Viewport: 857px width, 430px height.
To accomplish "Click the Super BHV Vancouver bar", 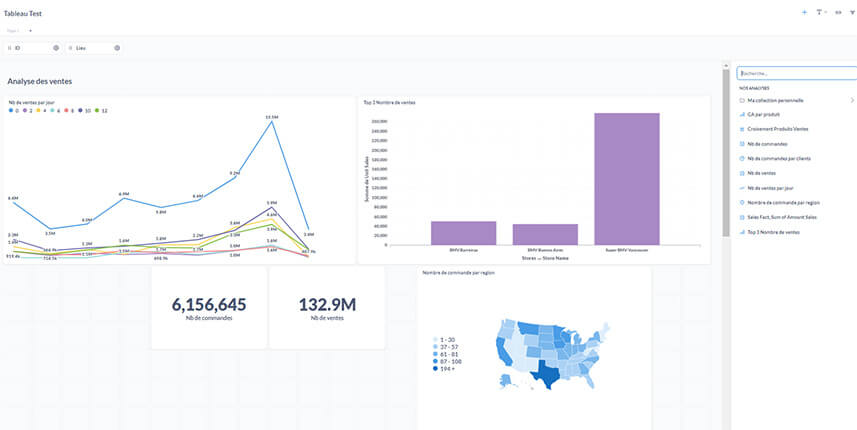I will click(x=626, y=179).
